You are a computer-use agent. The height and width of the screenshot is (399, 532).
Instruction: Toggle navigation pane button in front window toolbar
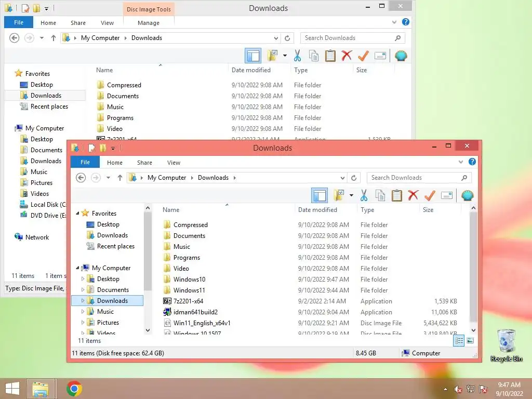(x=320, y=195)
